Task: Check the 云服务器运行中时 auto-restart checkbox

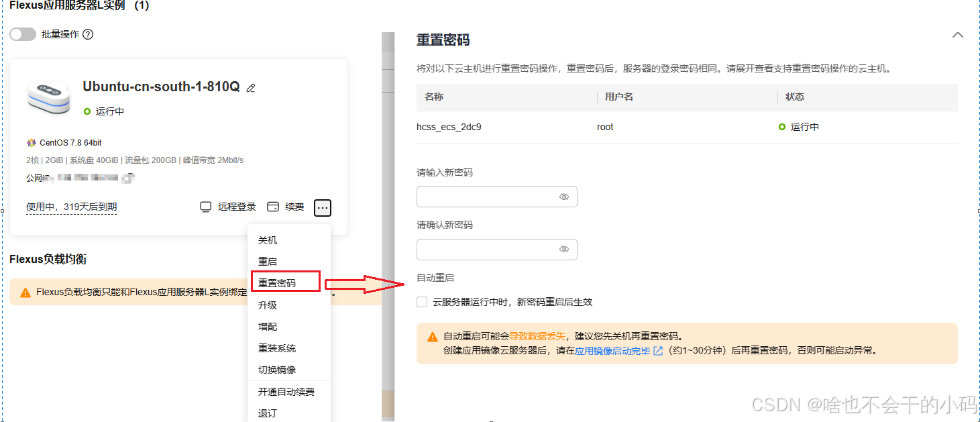Action: (422, 302)
